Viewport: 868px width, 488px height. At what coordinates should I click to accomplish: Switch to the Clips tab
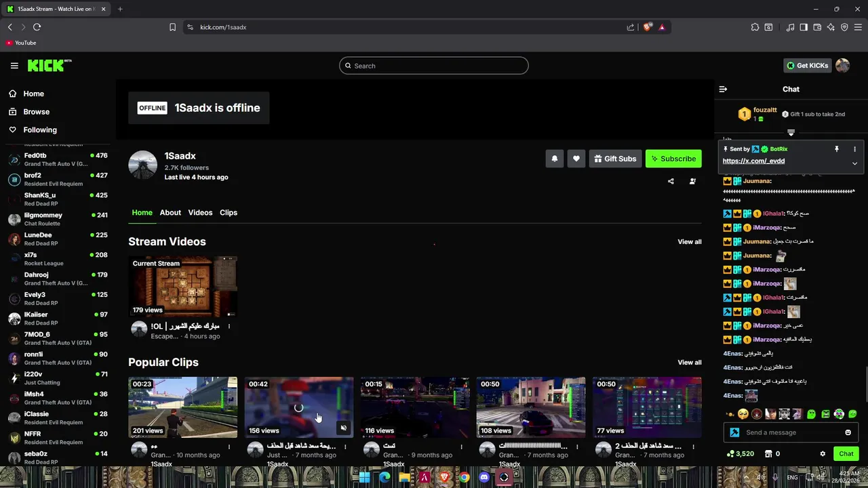229,213
